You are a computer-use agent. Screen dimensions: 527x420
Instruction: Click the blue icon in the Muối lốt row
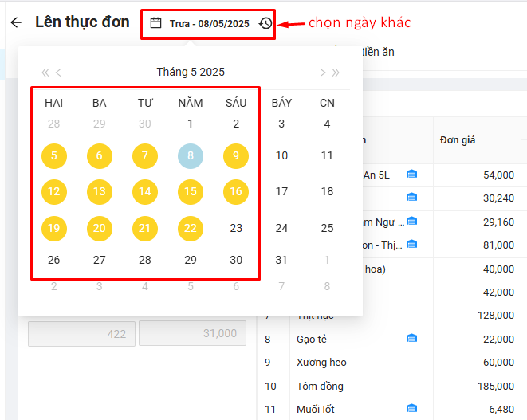click(x=411, y=409)
